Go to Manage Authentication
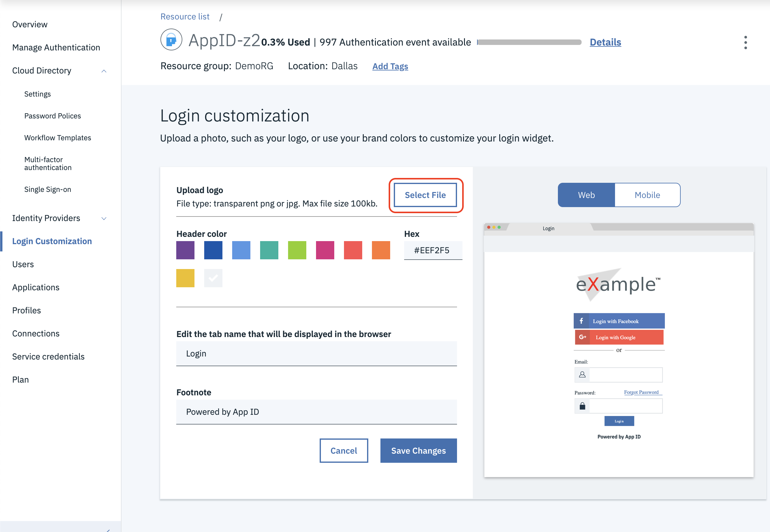This screenshot has width=770, height=532. pyautogui.click(x=56, y=48)
